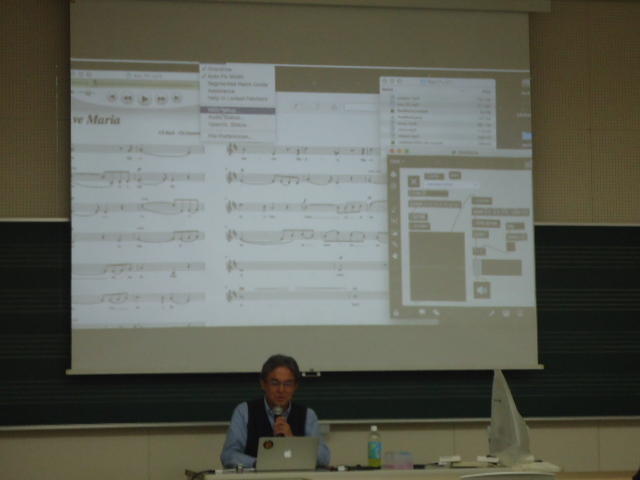Open the dropdown menu beside the X toggle
Viewport: 640px width, 480px height.
tap(451, 184)
